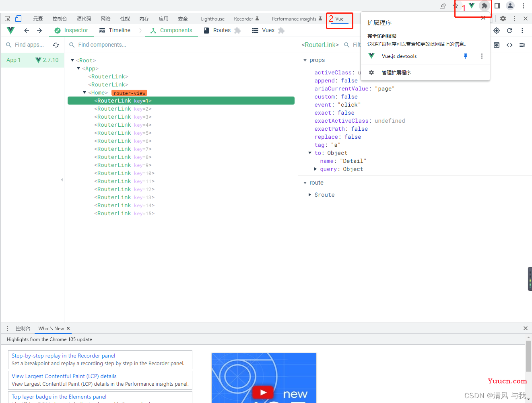The image size is (532, 403).
Task: Switch to the Lighthouse tab
Action: coord(213,19)
